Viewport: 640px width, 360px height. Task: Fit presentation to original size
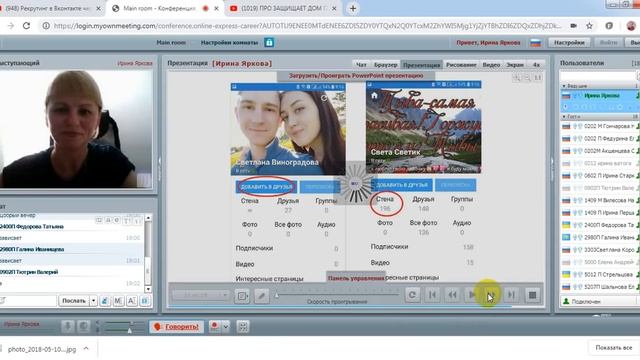click(538, 77)
